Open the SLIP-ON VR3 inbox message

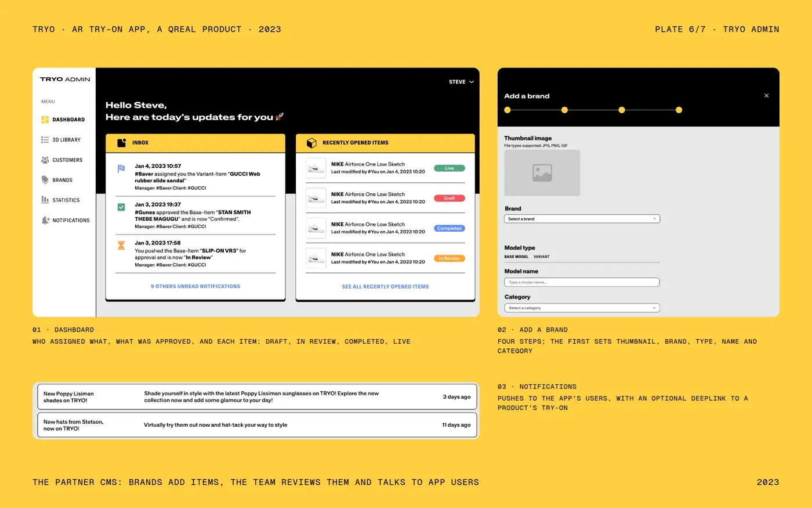coord(195,254)
